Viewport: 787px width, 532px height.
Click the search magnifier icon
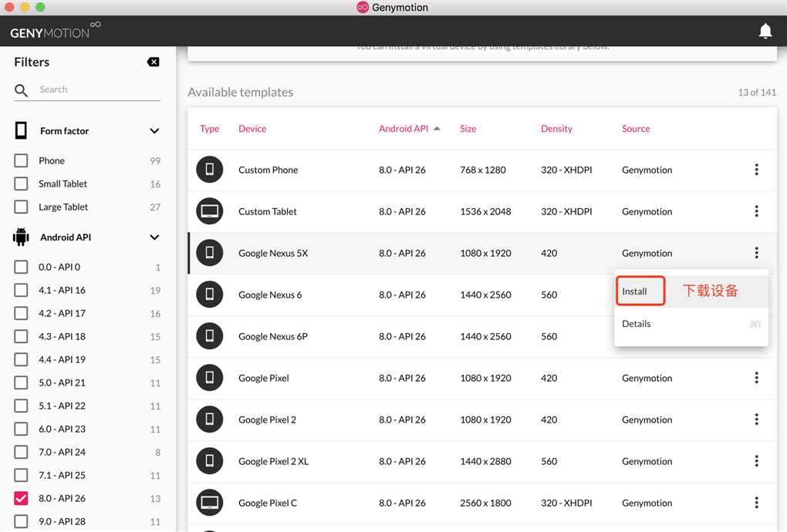click(x=21, y=90)
